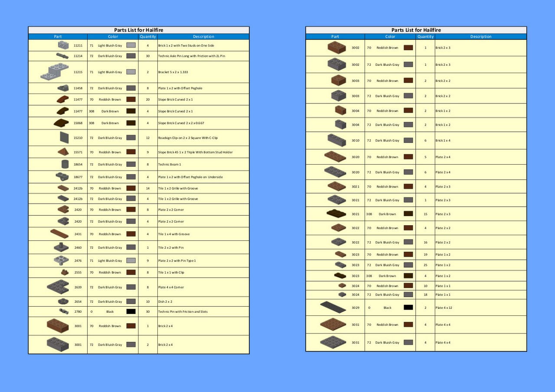Click the Plate 4 x 4 Corner image
The width and height of the screenshot is (555, 392).
(x=58, y=287)
